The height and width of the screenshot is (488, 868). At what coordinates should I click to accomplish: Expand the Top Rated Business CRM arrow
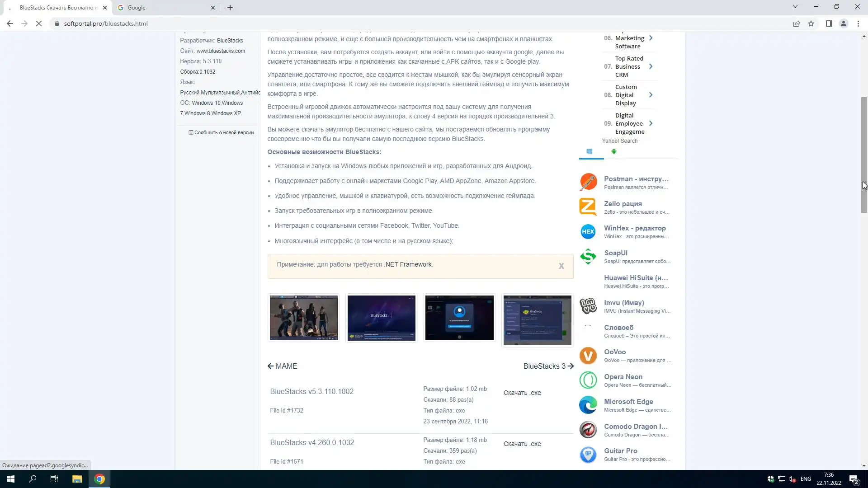[x=651, y=66]
